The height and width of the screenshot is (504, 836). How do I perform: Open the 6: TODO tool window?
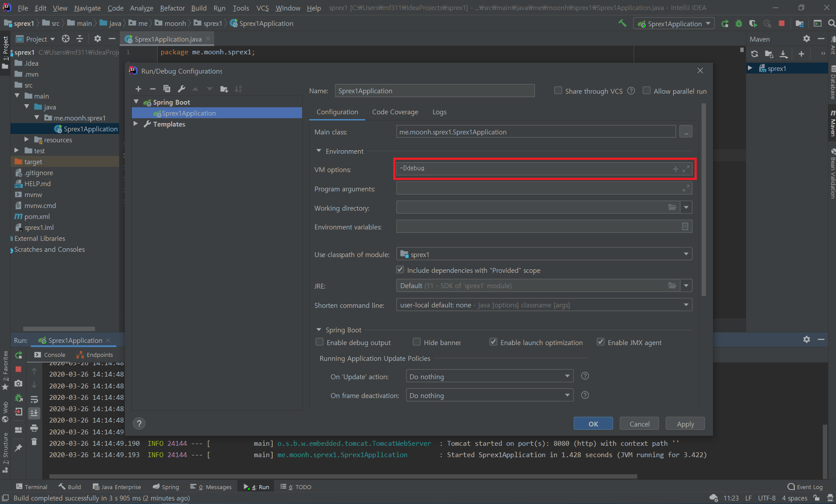[296, 486]
